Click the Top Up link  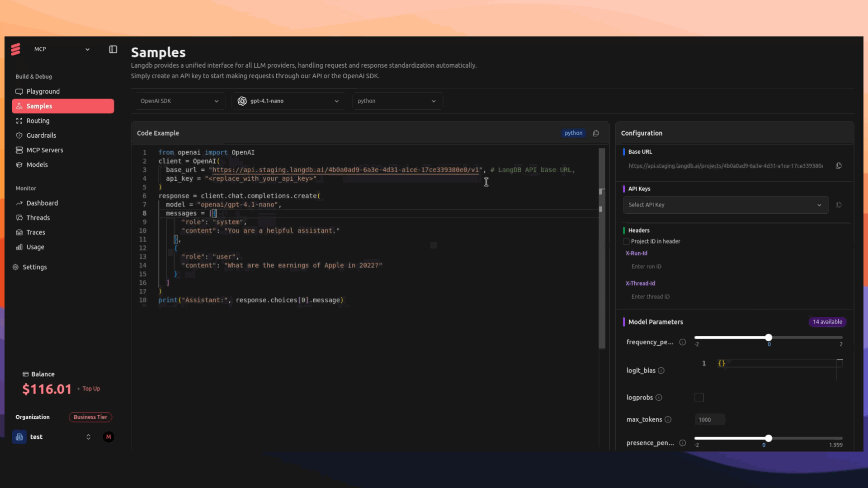(x=91, y=389)
